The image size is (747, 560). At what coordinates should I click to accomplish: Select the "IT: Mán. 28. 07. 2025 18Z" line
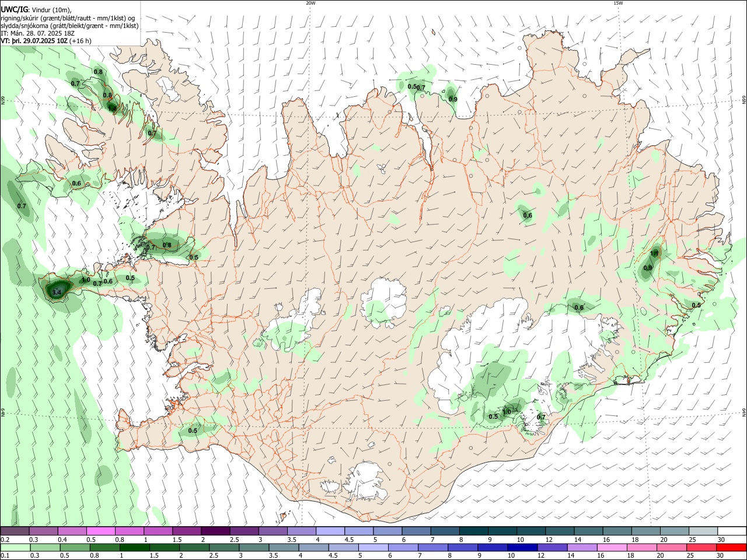tap(38, 33)
